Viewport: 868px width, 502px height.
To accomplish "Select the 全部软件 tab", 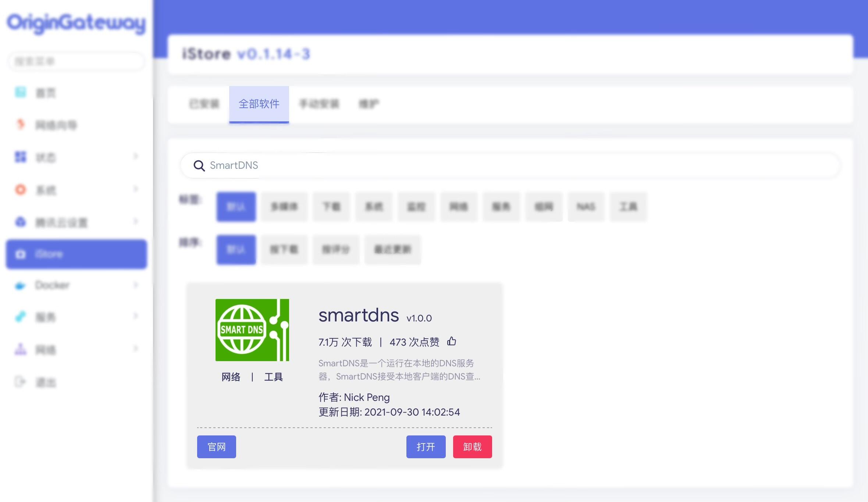I will pos(259,104).
